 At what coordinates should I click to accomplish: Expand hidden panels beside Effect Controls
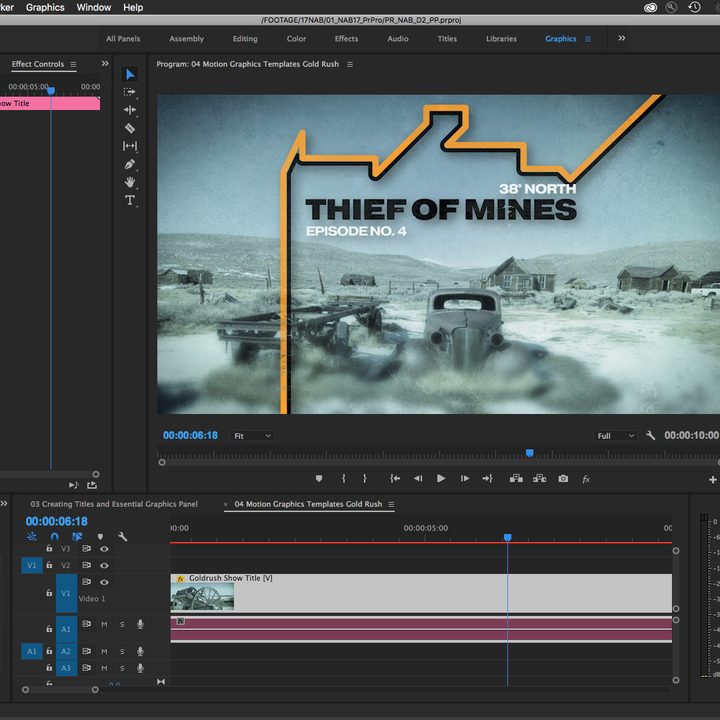pyautogui.click(x=105, y=63)
